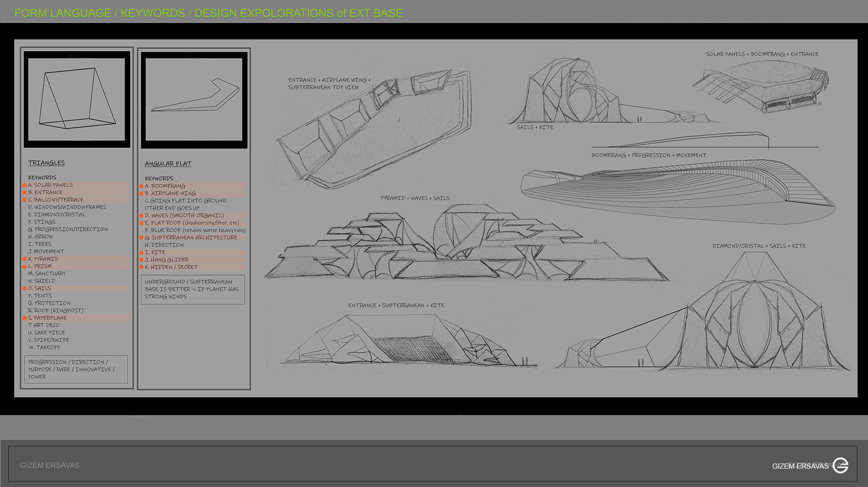Click the 'SOLAR PANELS + BOOMERANG + ENTRANCE' label
Screen dimensions: 868x487
(x=762, y=54)
